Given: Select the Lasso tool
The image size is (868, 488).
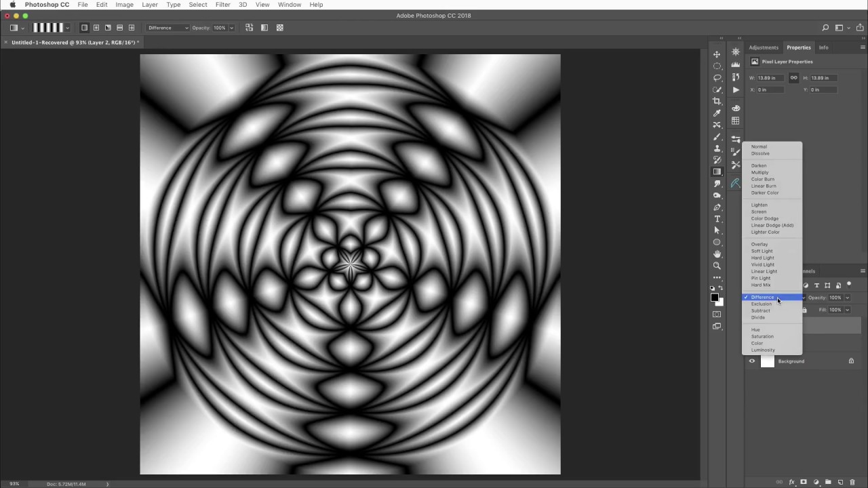Looking at the screenshot, I should click(x=717, y=78).
